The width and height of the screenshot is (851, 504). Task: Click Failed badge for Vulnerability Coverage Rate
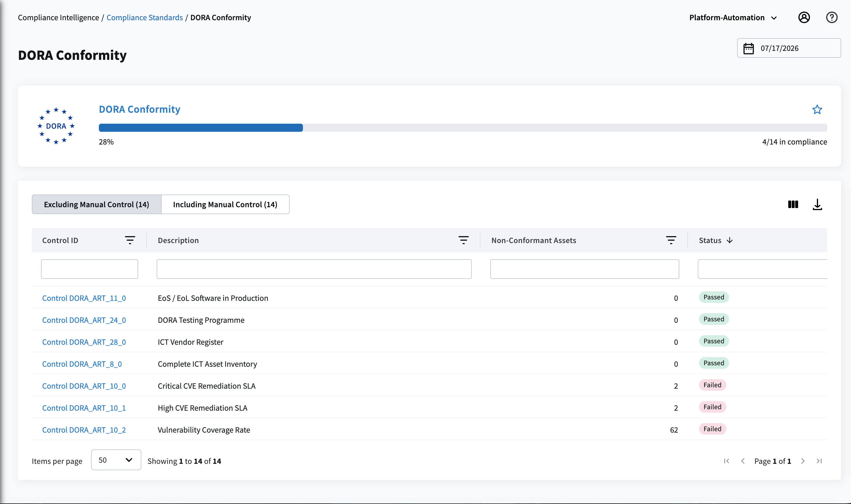click(x=712, y=429)
